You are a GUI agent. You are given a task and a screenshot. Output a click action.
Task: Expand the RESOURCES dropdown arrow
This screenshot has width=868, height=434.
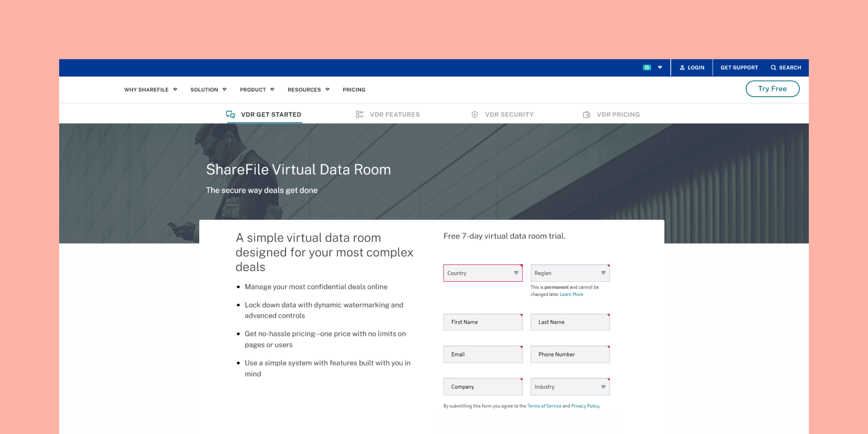(x=327, y=89)
